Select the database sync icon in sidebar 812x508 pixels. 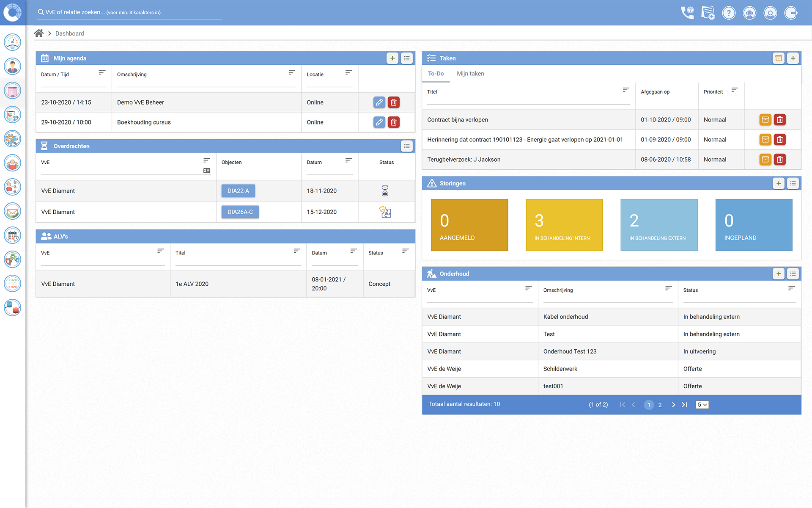coord(12,308)
